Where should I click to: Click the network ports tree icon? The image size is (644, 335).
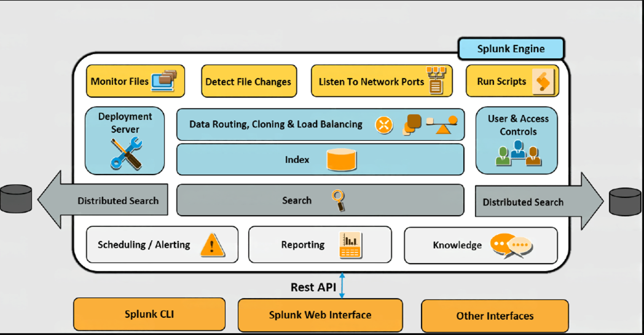(436, 80)
